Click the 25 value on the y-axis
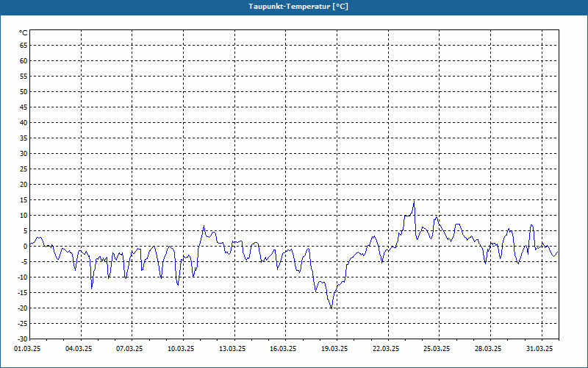Viewport: 588px width, 368px height. [x=24, y=169]
